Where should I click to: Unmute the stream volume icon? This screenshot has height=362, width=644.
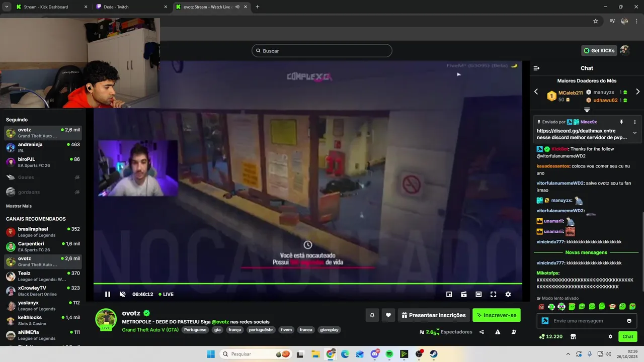[122, 294]
